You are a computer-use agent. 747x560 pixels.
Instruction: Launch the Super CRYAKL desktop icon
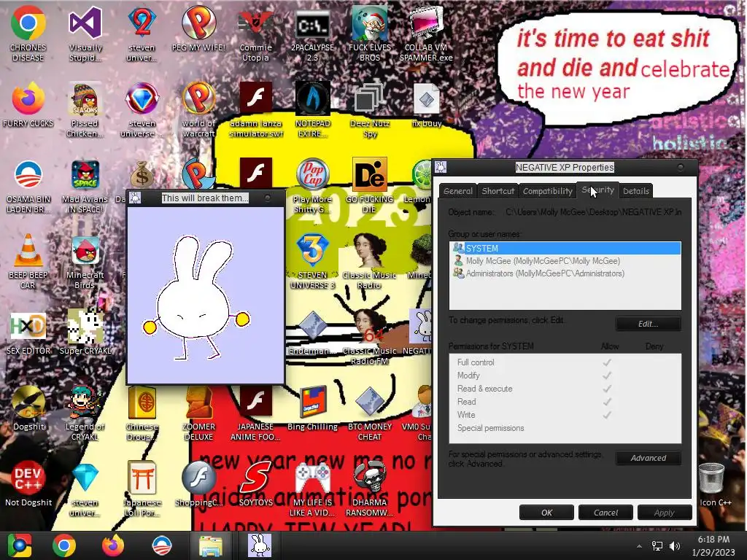click(85, 332)
